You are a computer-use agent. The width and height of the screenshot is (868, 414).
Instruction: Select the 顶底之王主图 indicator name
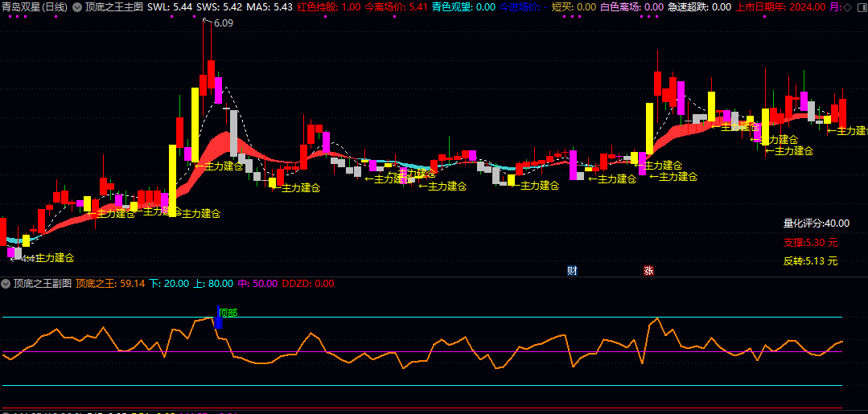pyautogui.click(x=114, y=6)
